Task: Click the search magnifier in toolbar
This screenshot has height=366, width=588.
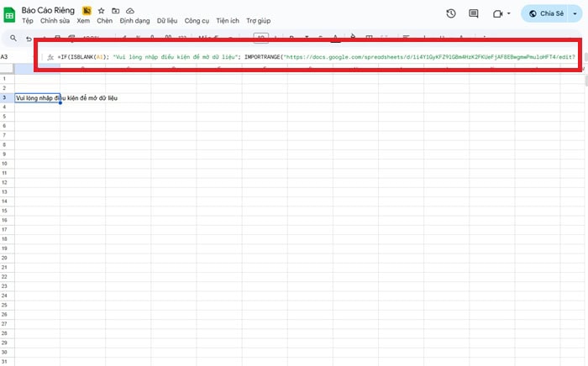Action: (x=14, y=38)
